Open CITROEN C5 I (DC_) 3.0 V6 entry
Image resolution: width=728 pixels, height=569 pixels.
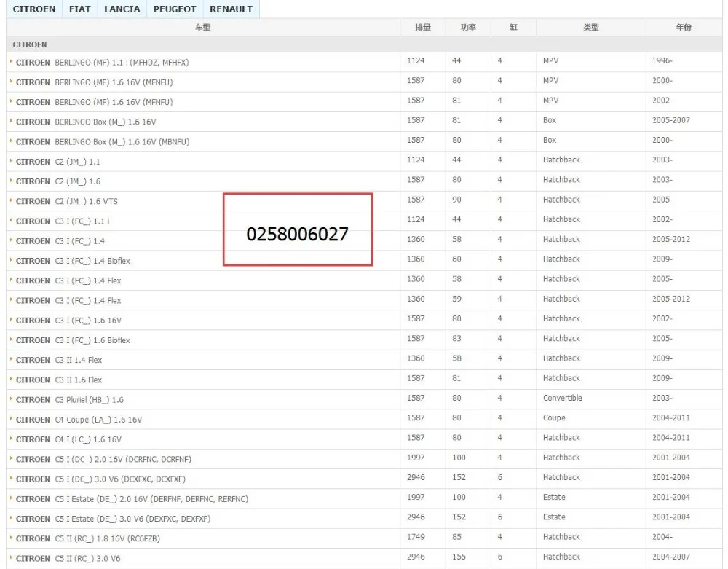coord(100,479)
